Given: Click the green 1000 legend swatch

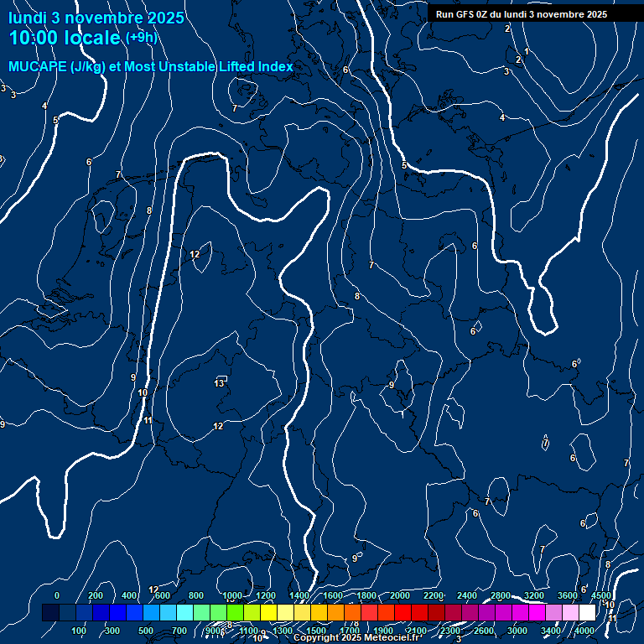Looking at the screenshot, I should pos(235,613).
